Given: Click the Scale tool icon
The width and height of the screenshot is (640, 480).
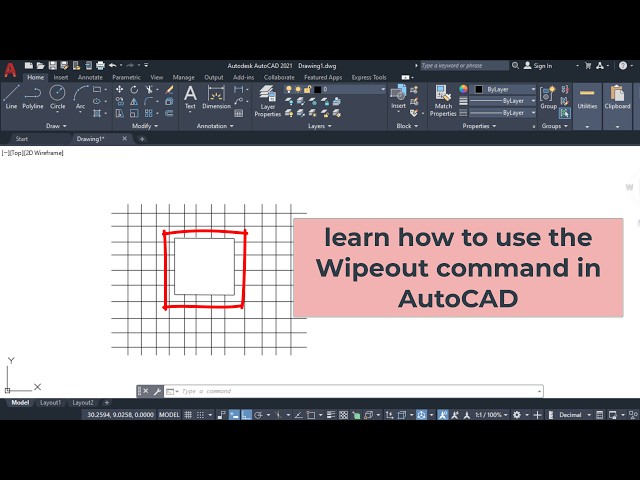Looking at the screenshot, I should 134,113.
